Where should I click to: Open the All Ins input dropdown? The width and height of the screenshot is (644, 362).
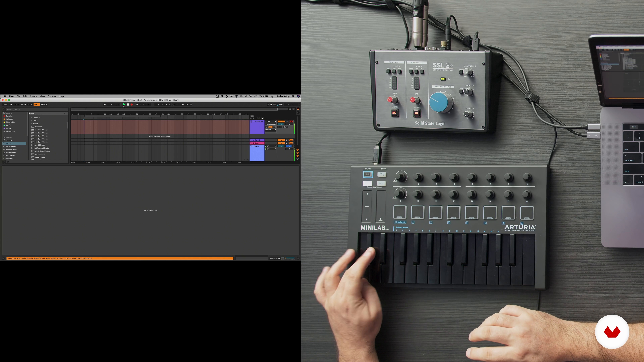click(x=271, y=121)
